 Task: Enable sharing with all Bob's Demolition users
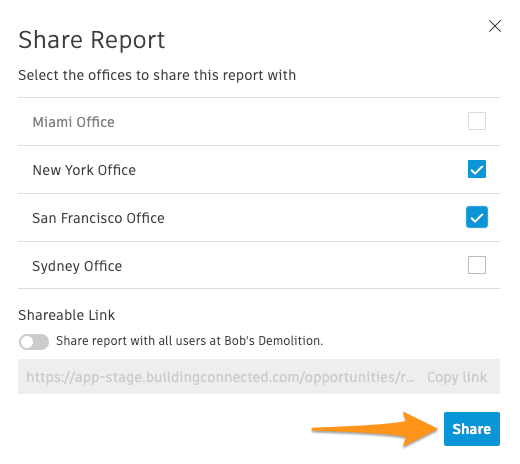tap(34, 342)
